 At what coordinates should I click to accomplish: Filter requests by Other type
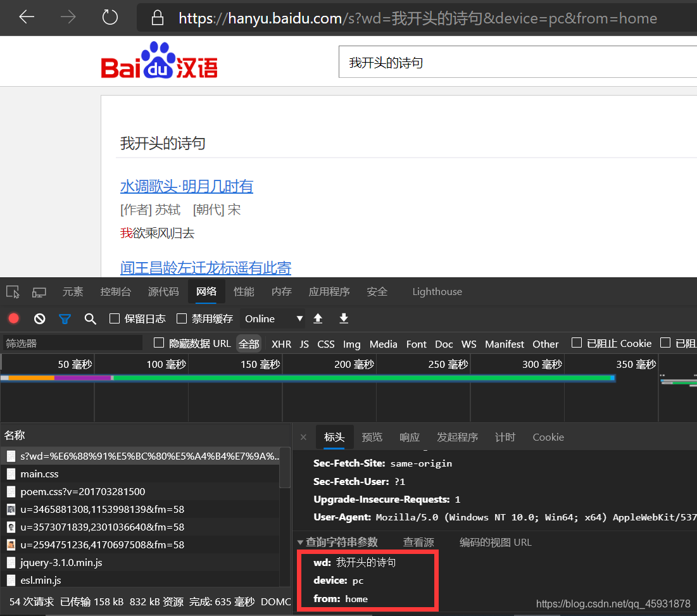tap(546, 344)
